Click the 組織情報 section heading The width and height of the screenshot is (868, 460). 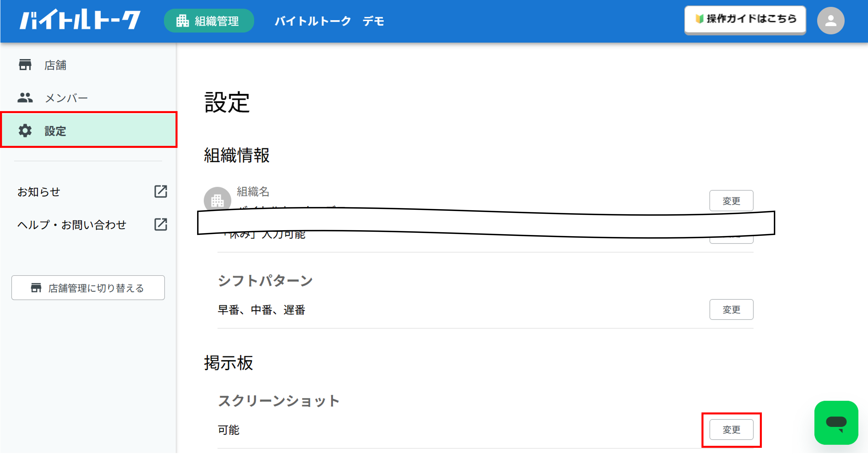click(x=236, y=156)
